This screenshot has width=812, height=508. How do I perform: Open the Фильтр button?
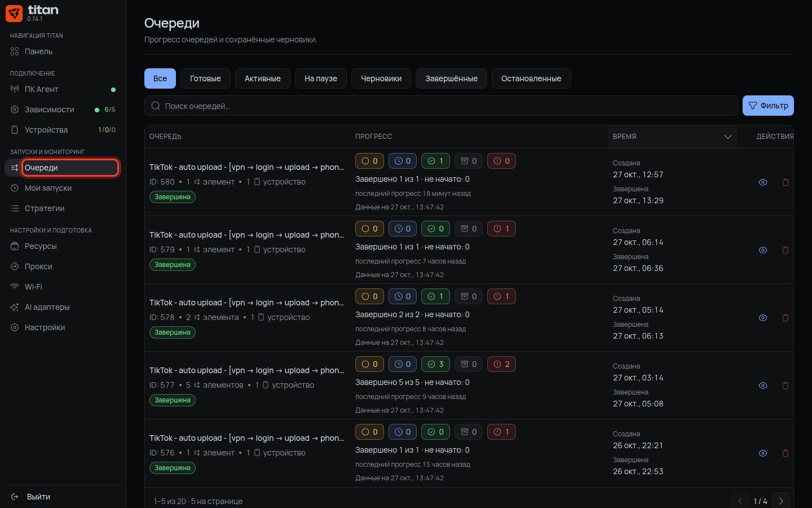[x=768, y=106]
